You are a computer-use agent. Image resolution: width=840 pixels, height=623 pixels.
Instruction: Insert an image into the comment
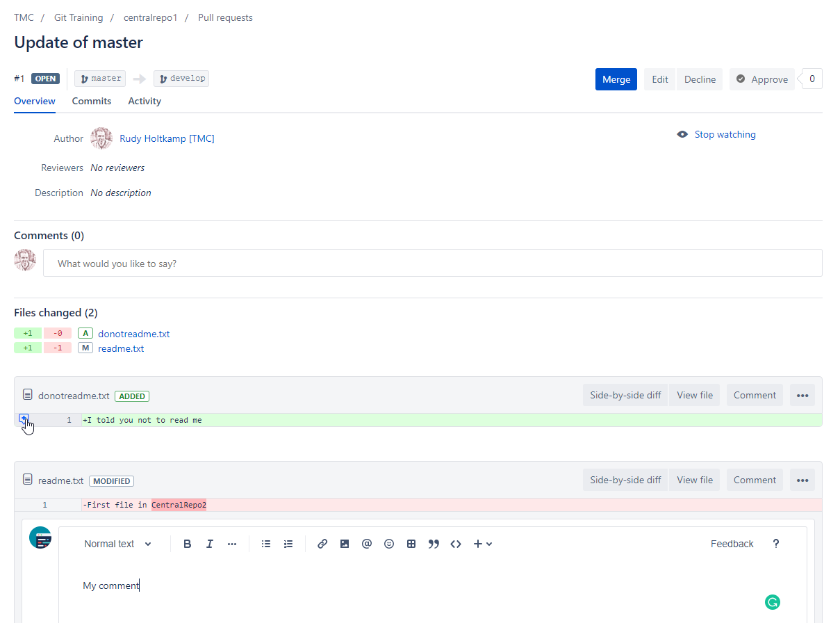[345, 544]
